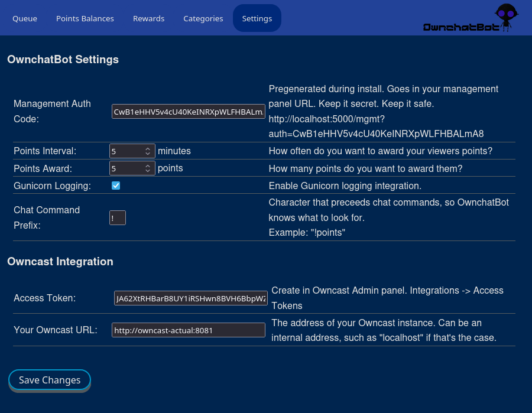Viewport: 532px width, 413px height.
Task: Focus the Management Auth Code field
Action: 189,112
